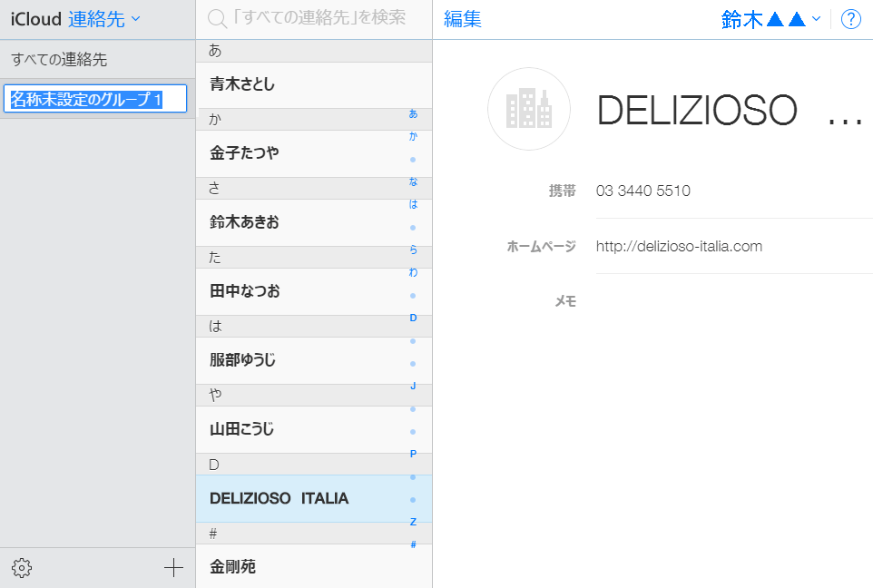The height and width of the screenshot is (588, 873).
Task: Click the DELIZIOSO company avatar icon
Action: click(x=529, y=109)
